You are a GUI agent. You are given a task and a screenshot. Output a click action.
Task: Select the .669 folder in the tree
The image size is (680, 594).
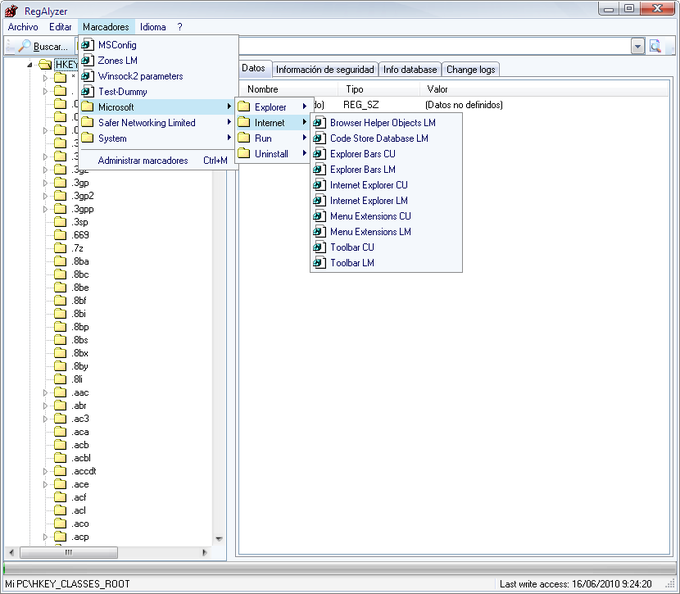72,235
